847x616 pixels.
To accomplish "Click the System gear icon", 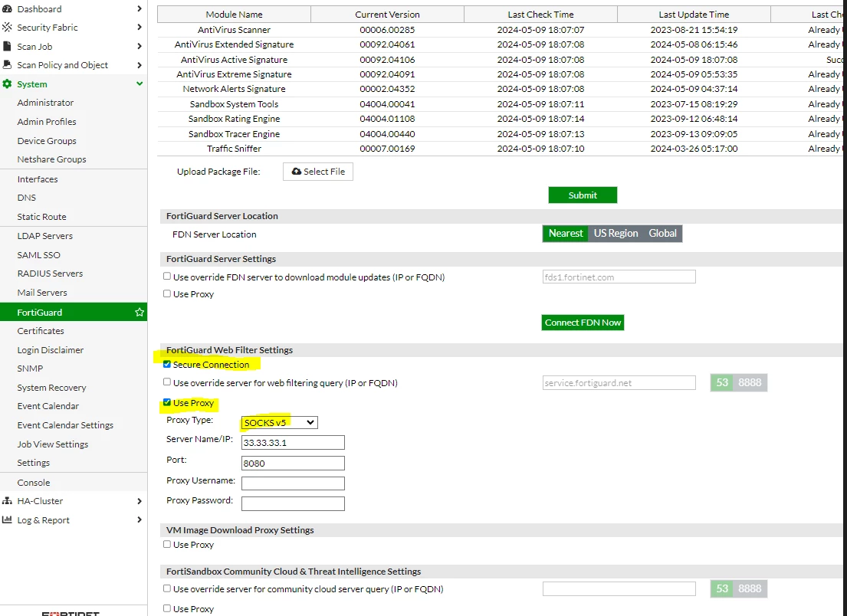I will click(7, 84).
